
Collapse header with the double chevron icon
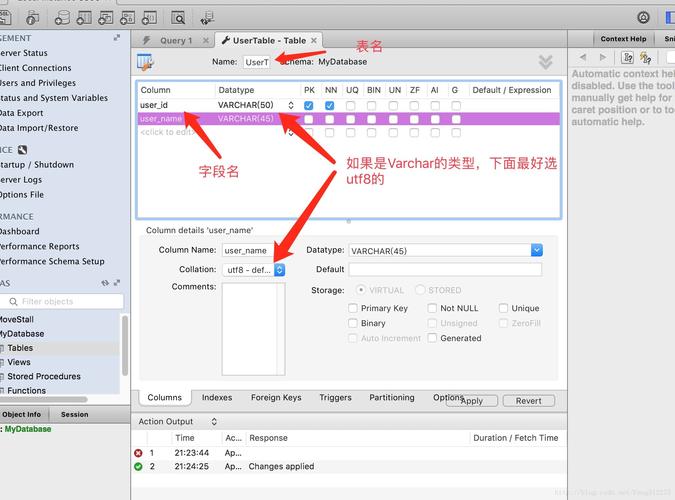coord(545,62)
